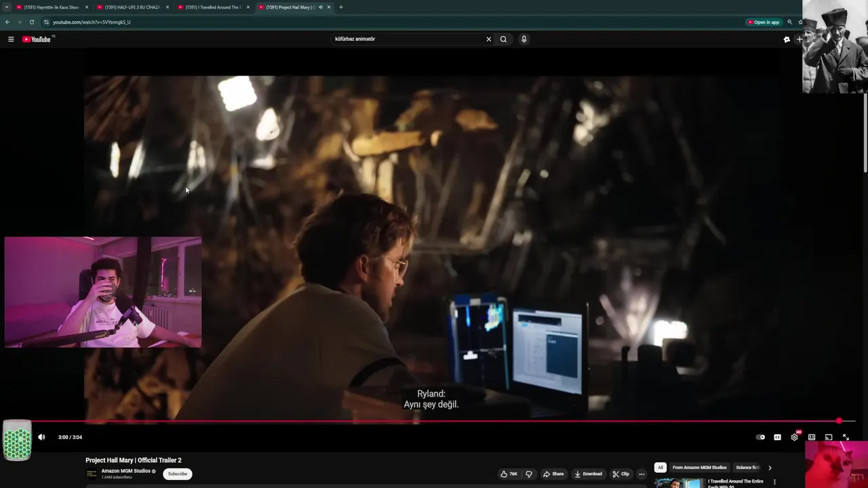Image resolution: width=868 pixels, height=488 pixels.
Task: Subscribe to Amazon MGM Studios
Action: tap(178, 474)
